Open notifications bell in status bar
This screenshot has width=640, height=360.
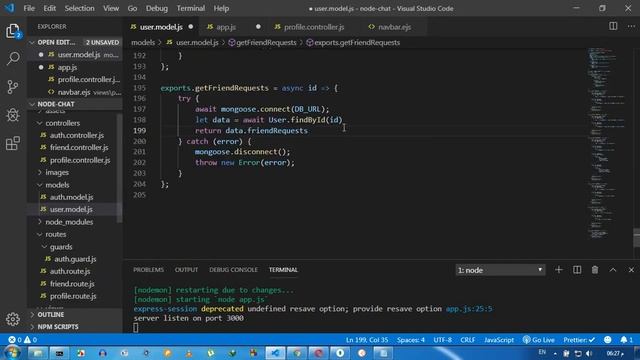pos(626,340)
